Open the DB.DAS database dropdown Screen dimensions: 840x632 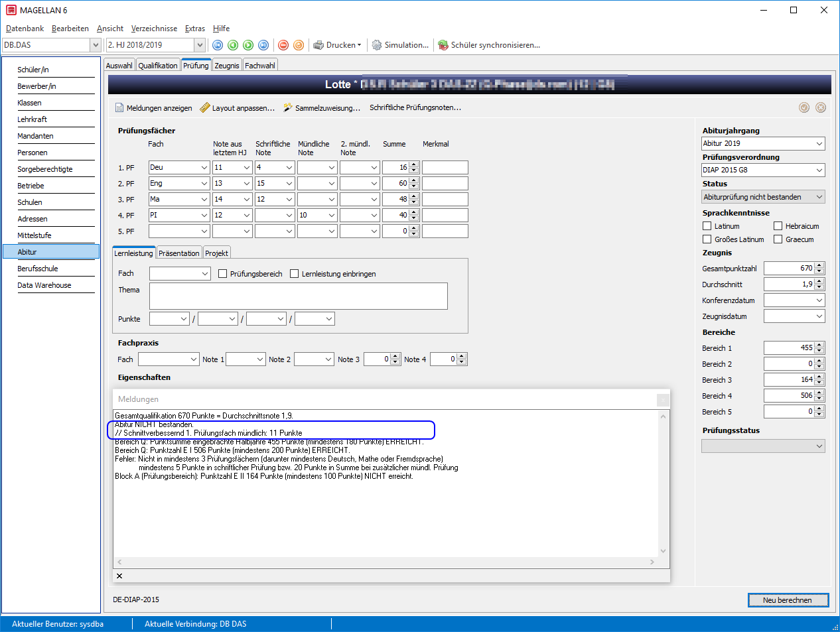(96, 45)
